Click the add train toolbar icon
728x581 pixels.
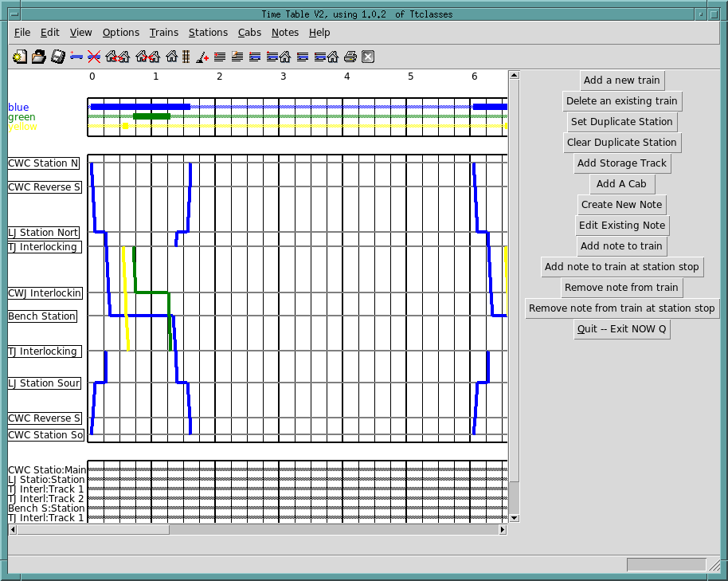(x=76, y=57)
